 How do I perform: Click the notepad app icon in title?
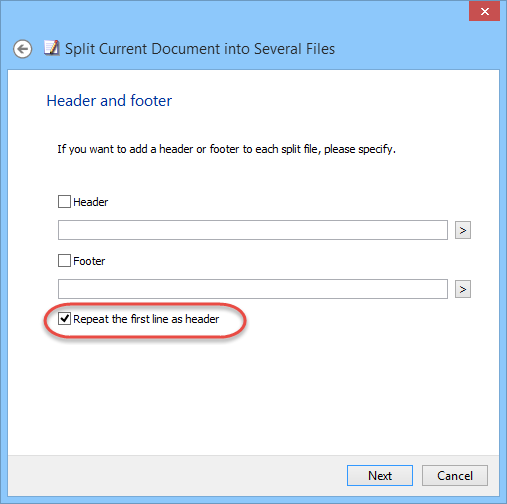[52, 48]
